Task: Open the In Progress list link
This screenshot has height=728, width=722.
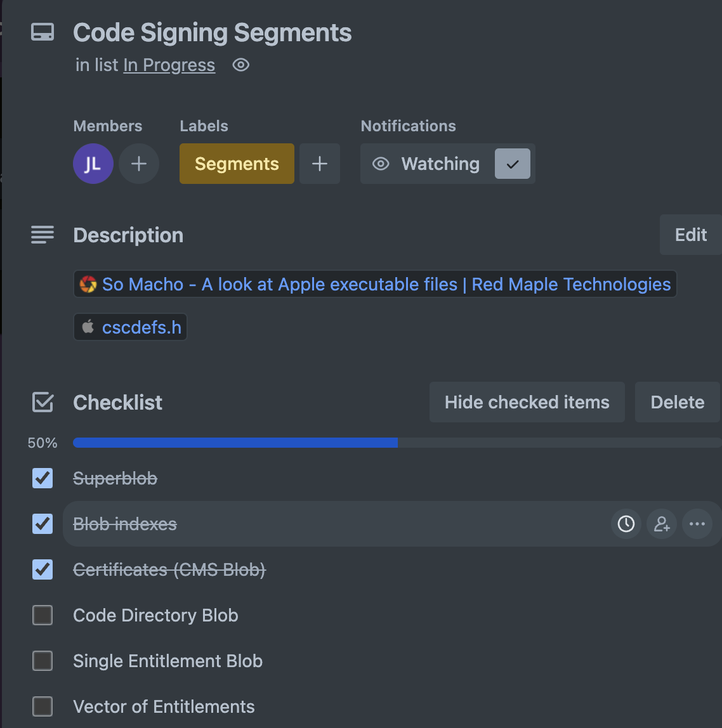Action: pyautogui.click(x=169, y=65)
